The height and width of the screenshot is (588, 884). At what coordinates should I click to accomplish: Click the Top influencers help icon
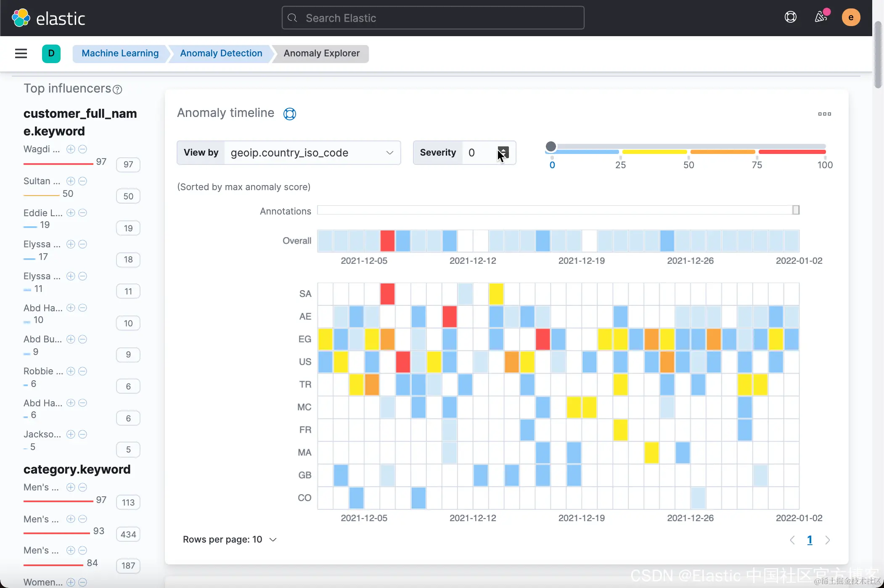(118, 90)
